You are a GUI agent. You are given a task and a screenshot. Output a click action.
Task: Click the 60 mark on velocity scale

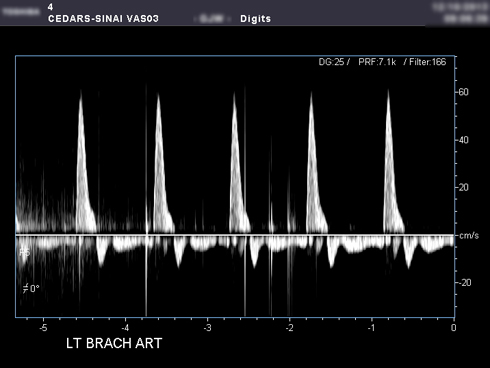(x=463, y=92)
